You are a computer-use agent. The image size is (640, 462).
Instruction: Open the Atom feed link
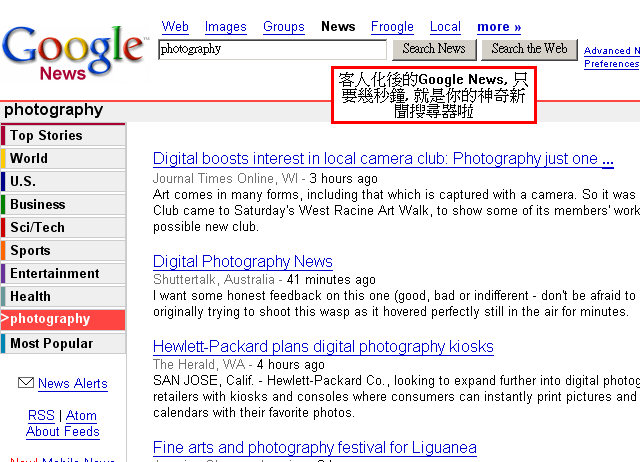[x=81, y=415]
